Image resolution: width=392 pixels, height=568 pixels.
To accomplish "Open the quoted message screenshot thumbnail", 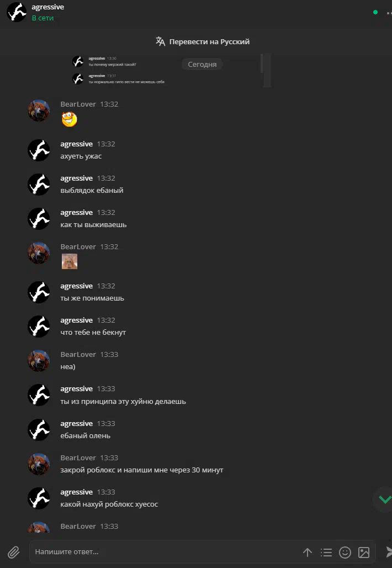I will point(171,70).
